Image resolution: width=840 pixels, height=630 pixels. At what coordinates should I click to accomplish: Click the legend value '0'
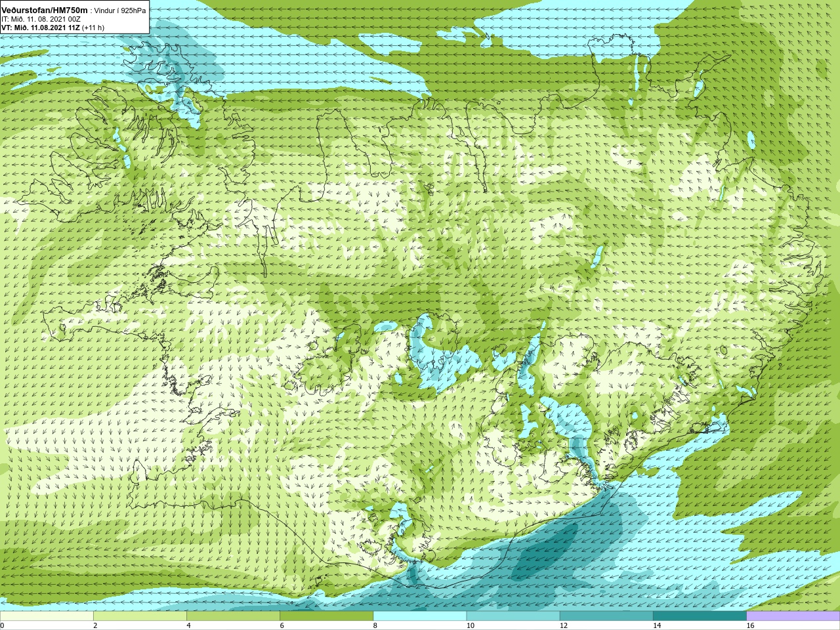click(x=3, y=625)
